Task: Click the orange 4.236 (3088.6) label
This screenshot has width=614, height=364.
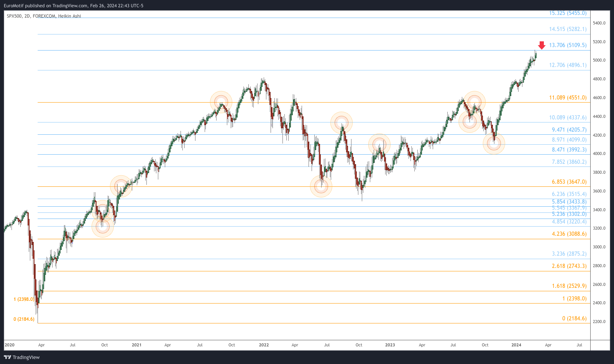Action: tap(569, 234)
